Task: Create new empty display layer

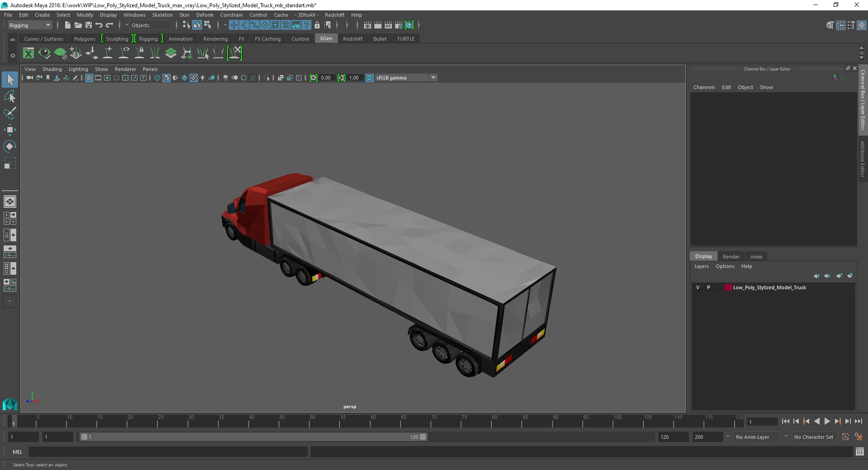Action: (x=839, y=276)
